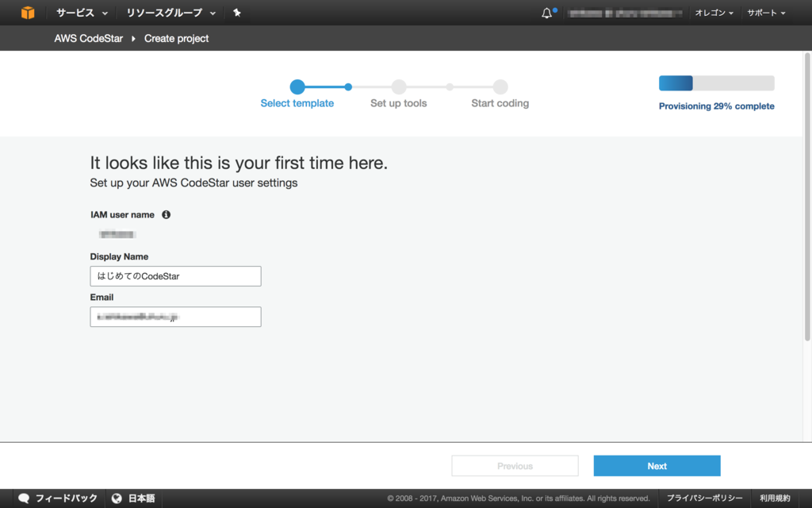Click the copyright Amazon Web Services text
Screen dimensions: 812x508
pyautogui.click(x=519, y=498)
